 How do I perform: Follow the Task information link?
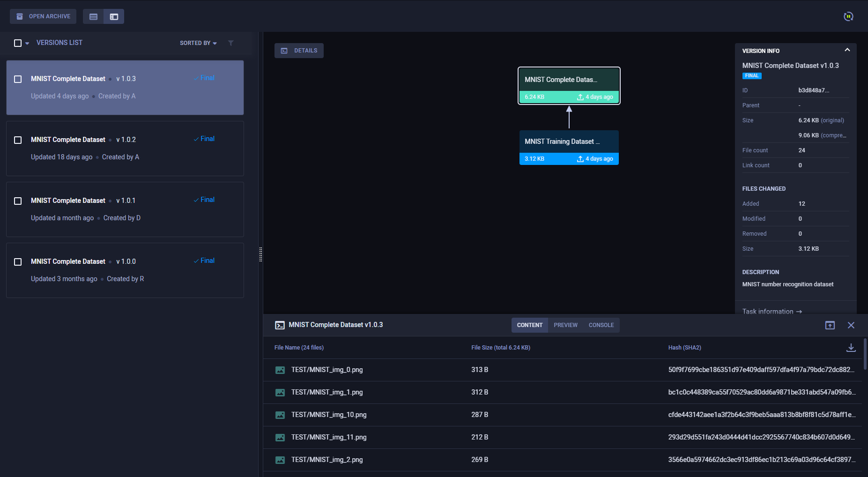[x=772, y=312]
